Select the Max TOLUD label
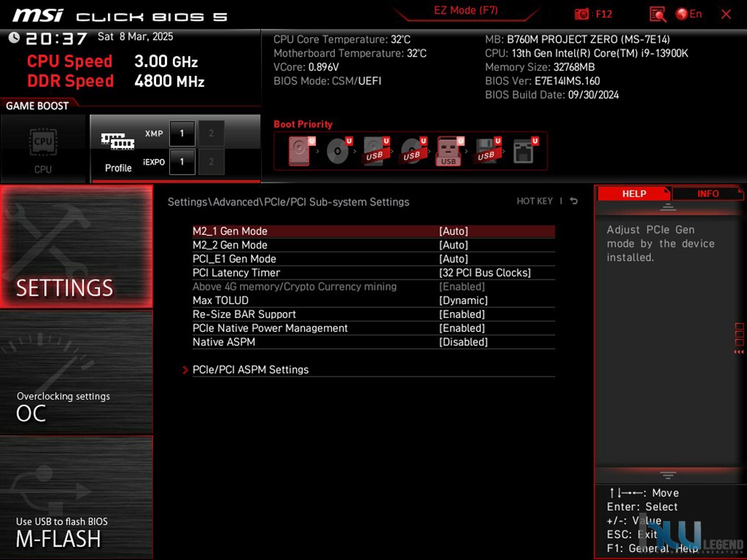Image resolution: width=747 pixels, height=560 pixels. click(x=221, y=300)
